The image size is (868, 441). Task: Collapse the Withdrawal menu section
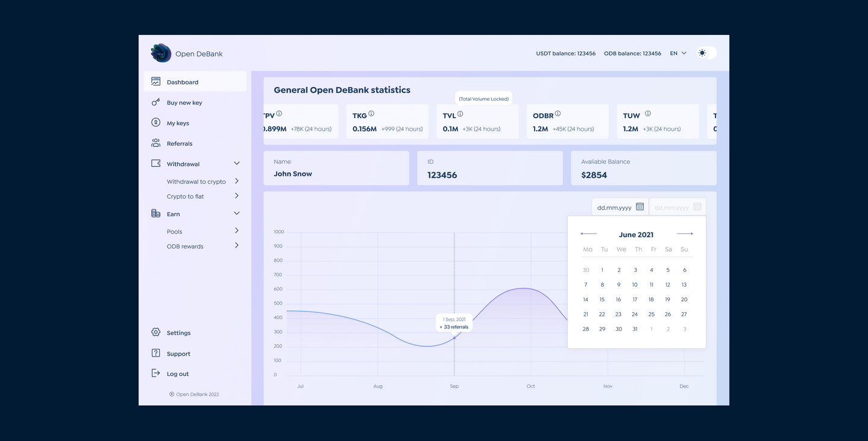point(236,163)
